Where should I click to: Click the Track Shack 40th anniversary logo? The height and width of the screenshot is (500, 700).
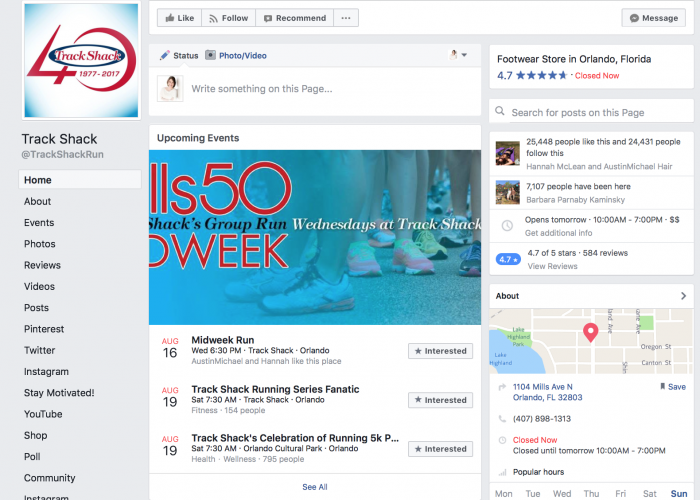click(x=81, y=60)
